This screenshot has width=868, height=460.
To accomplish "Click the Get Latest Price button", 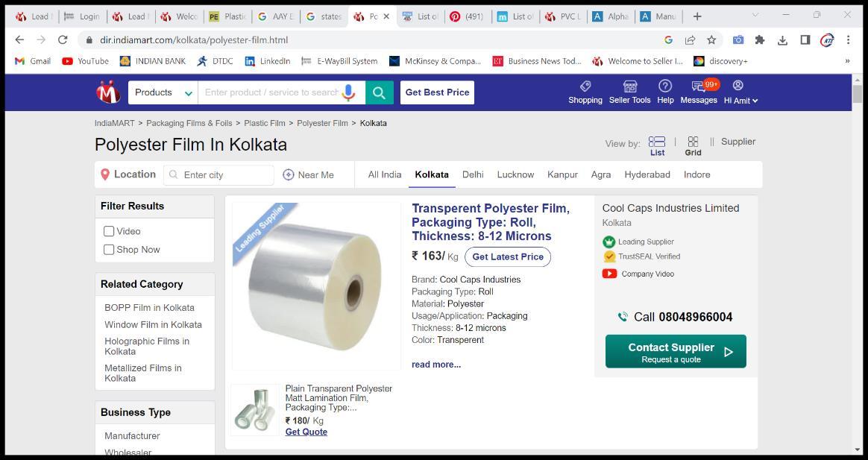I will tap(508, 257).
